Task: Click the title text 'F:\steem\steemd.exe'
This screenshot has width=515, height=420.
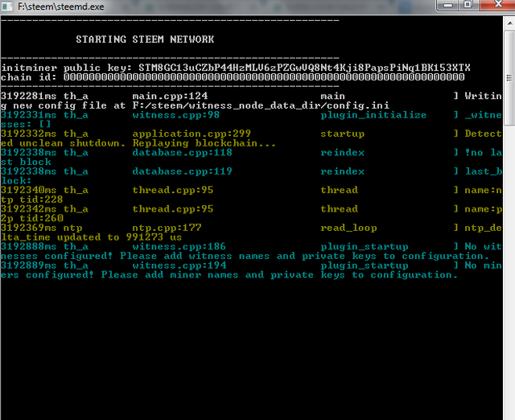Action: pos(61,6)
